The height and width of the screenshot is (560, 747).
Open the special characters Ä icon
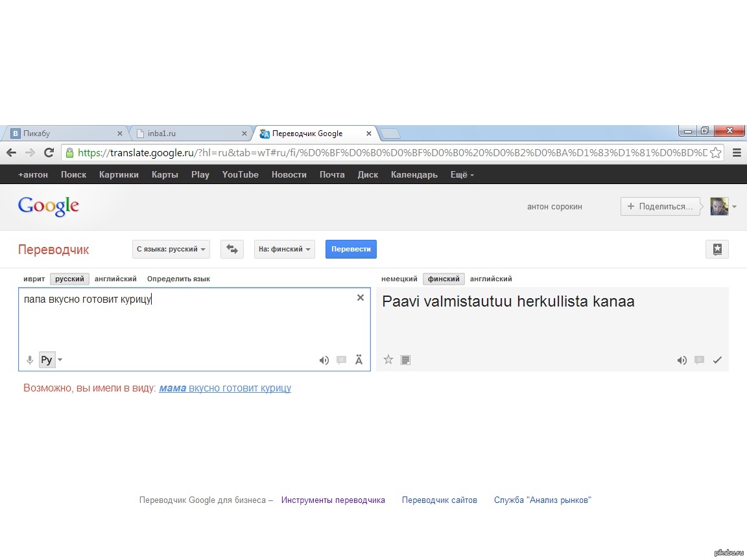pyautogui.click(x=359, y=360)
